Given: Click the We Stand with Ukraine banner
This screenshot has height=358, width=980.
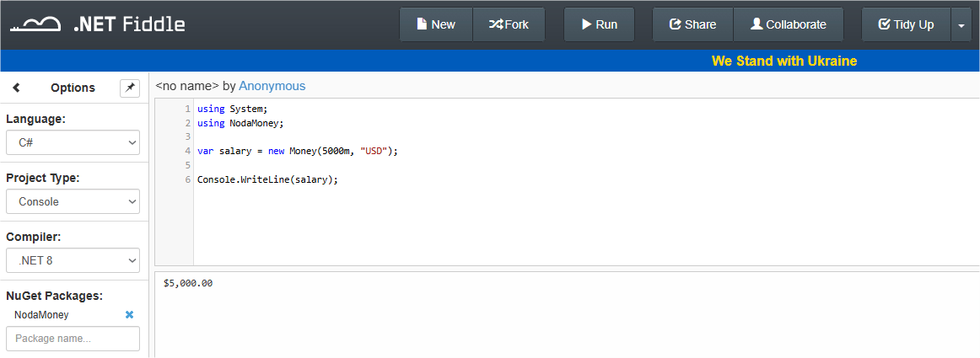Looking at the screenshot, I should 783,61.
